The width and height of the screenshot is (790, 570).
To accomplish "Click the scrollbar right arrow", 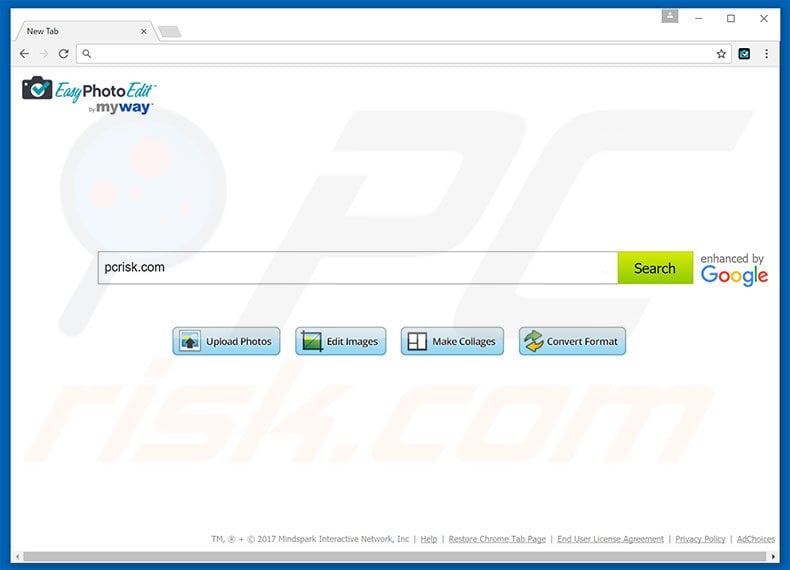I will (773, 556).
